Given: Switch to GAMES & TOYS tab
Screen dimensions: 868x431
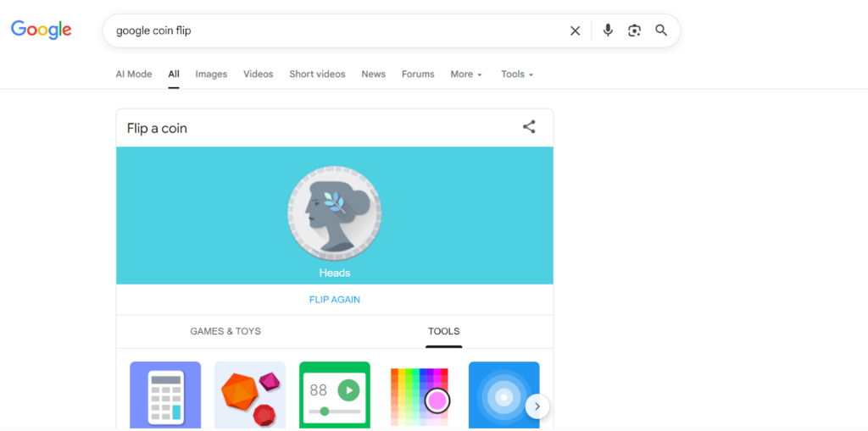Looking at the screenshot, I should tap(225, 331).
